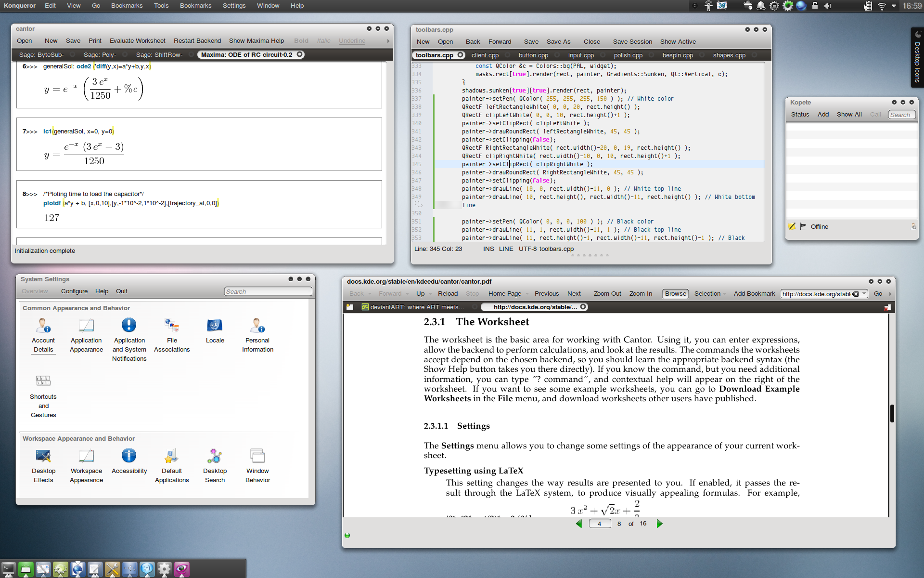This screenshot has height=578, width=924.
Task: Click Add Bookmark in Konqueror toolbar
Action: [x=754, y=294]
